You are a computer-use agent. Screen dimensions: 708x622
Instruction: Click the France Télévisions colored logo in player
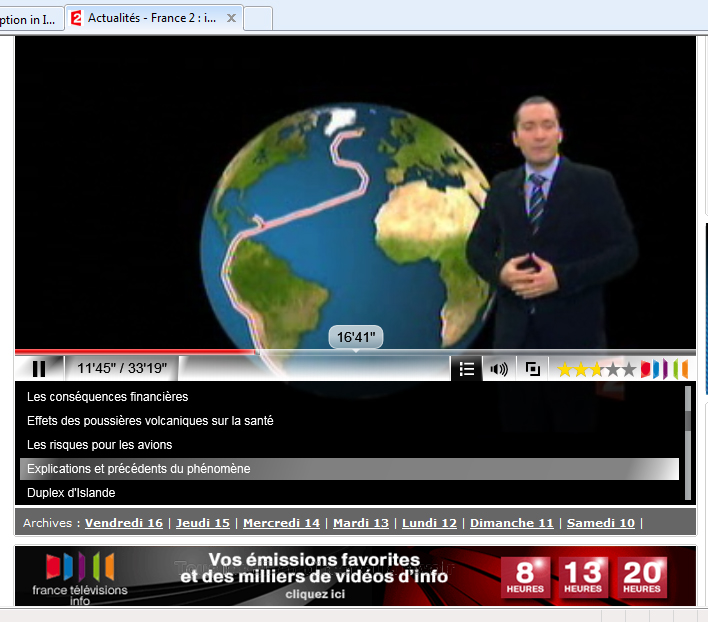pos(665,369)
